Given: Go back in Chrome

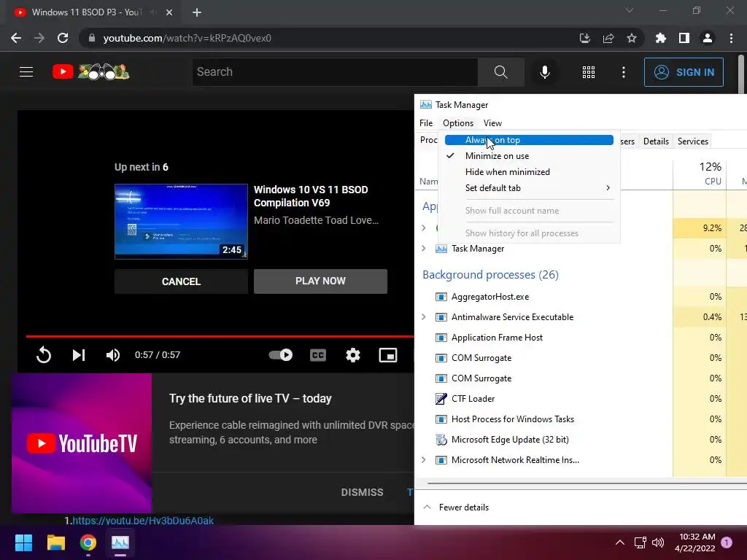Looking at the screenshot, I should pyautogui.click(x=16, y=38).
